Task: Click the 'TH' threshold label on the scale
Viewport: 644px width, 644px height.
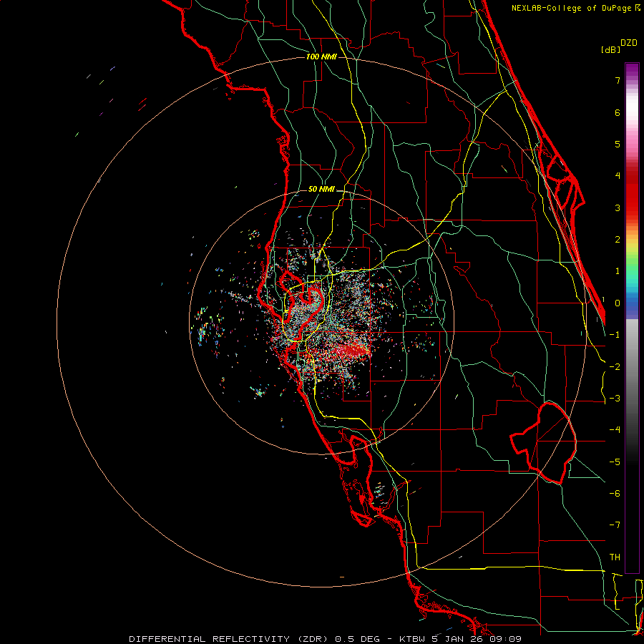Action: (615, 557)
